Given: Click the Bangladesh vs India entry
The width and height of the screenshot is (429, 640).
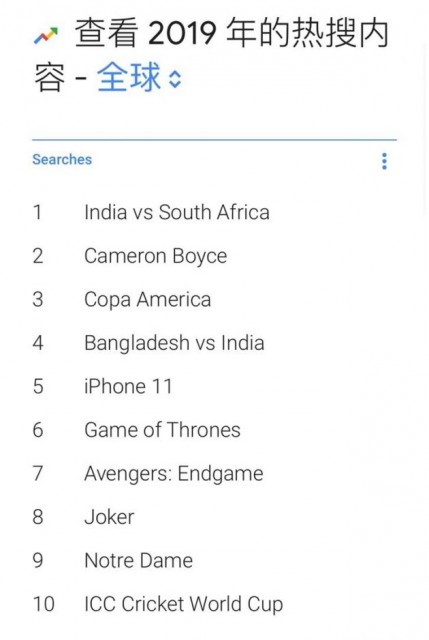Looking at the screenshot, I should click(174, 343).
